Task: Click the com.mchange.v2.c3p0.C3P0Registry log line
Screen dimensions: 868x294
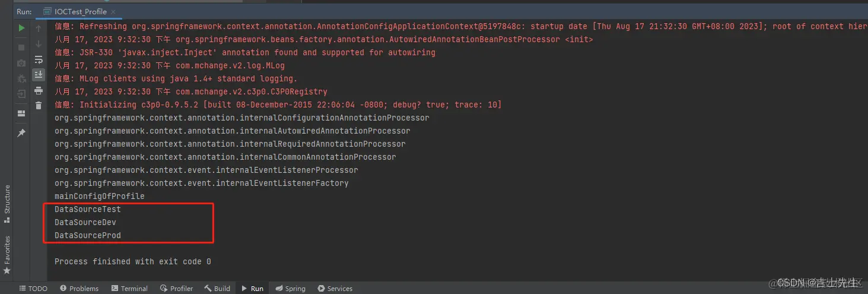Action: point(191,91)
